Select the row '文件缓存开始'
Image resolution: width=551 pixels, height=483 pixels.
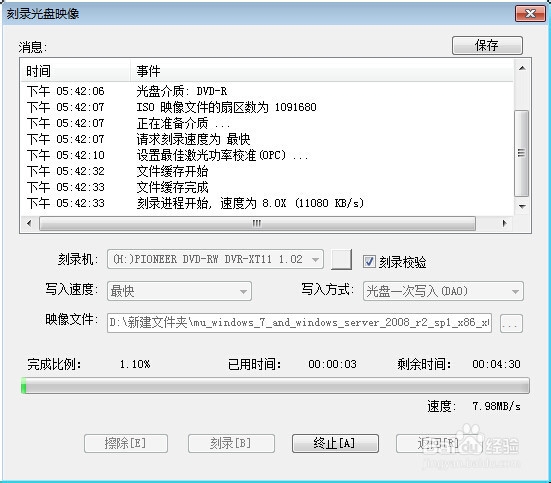[267, 172]
